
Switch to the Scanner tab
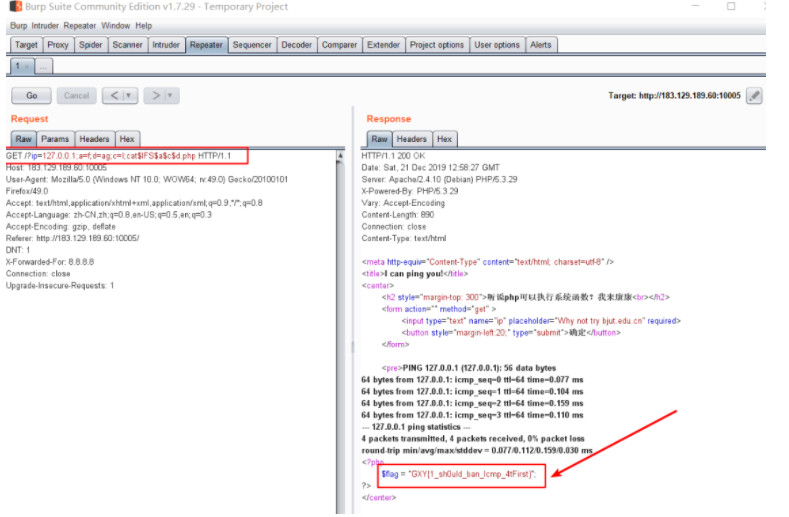click(x=127, y=45)
